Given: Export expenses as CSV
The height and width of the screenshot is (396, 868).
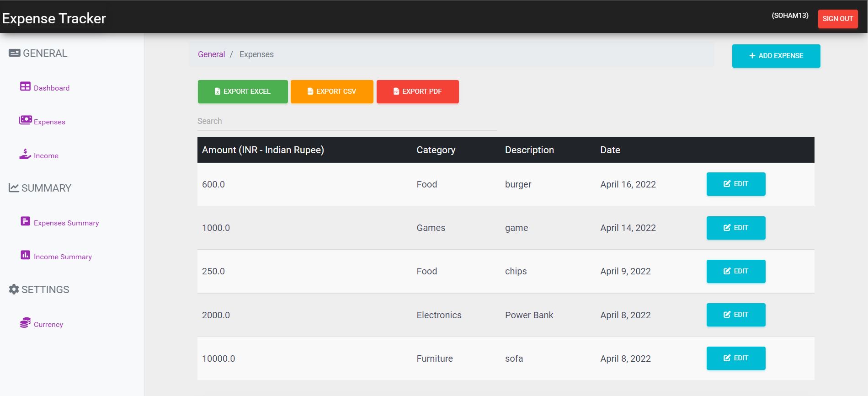Looking at the screenshot, I should pos(332,91).
